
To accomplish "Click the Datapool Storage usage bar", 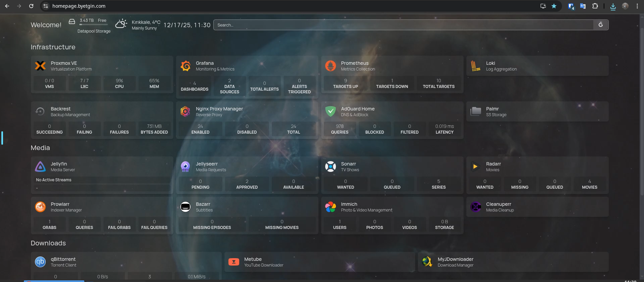I will tap(93, 25).
